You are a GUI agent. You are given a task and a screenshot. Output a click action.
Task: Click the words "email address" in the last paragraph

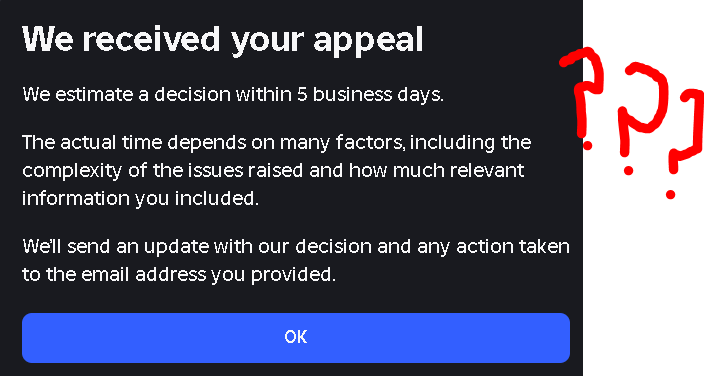[144, 274]
